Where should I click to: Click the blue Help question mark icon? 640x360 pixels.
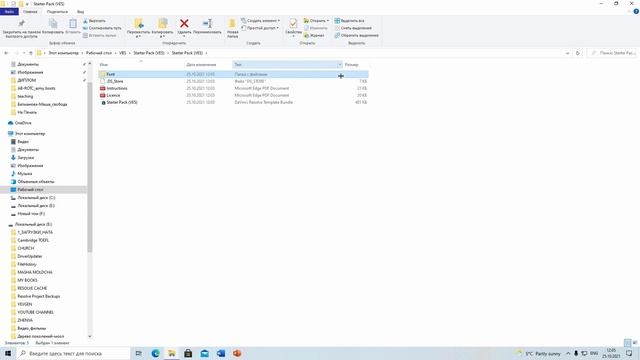point(636,11)
